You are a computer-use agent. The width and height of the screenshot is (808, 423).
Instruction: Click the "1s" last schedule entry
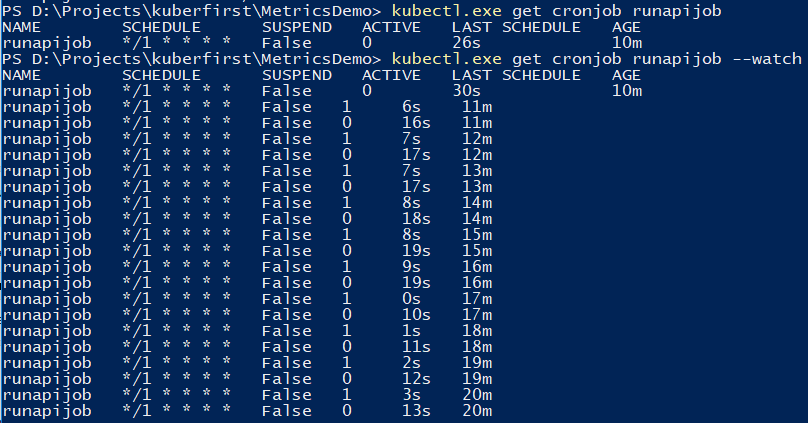[411, 331]
